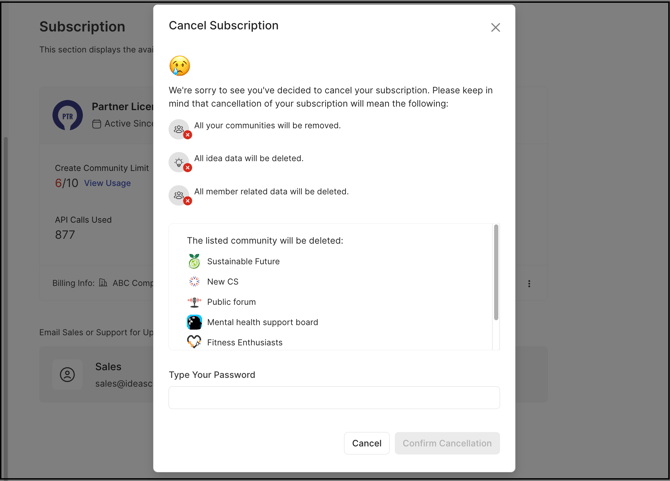Click the Public forum list entry
Image resolution: width=670 pixels, height=481 pixels.
point(232,302)
